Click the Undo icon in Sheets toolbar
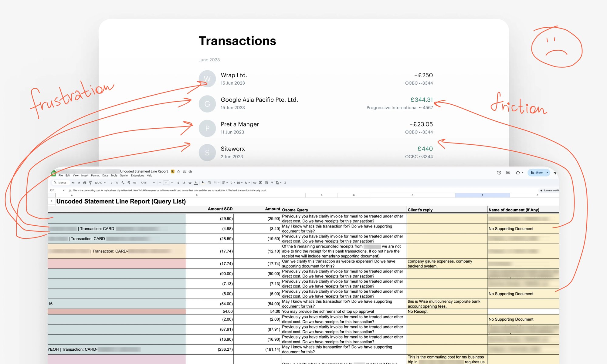This screenshot has width=607, height=364. [73, 183]
